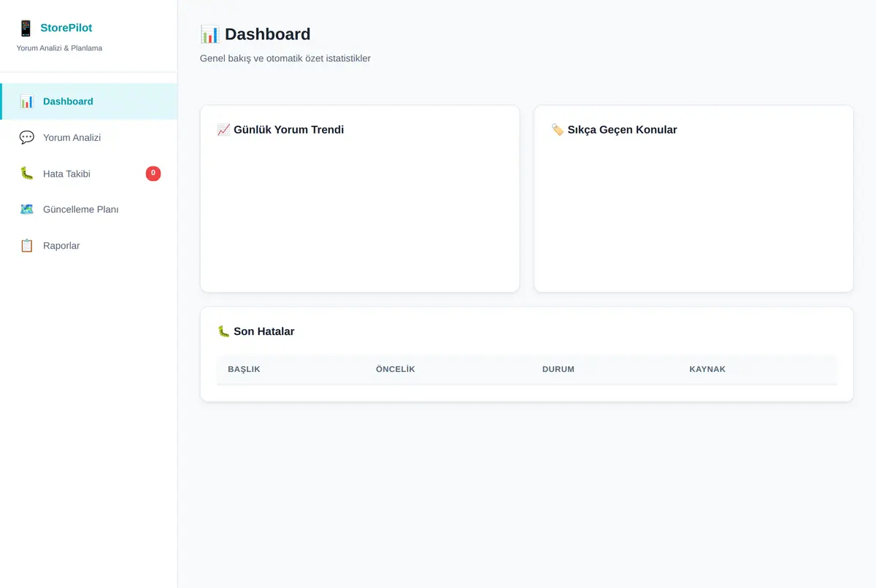876x588 pixels.
Task: Click the Dashboard bar chart sidebar icon
Action: (27, 101)
